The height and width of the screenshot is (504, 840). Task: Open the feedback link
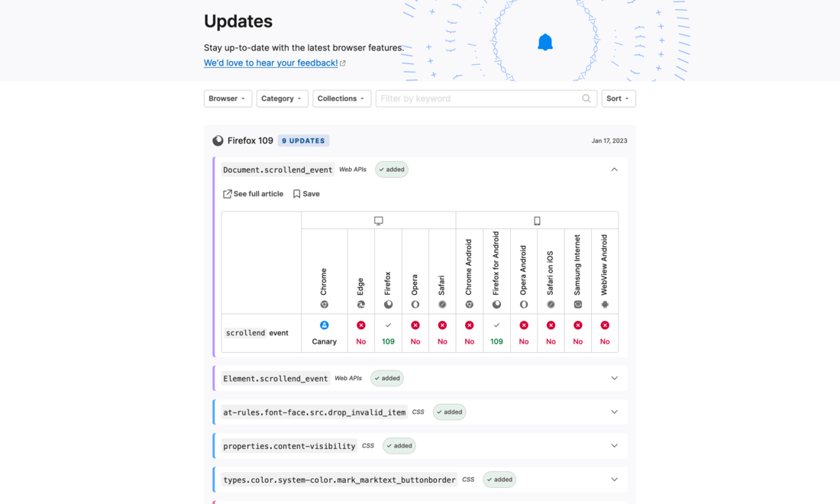270,63
